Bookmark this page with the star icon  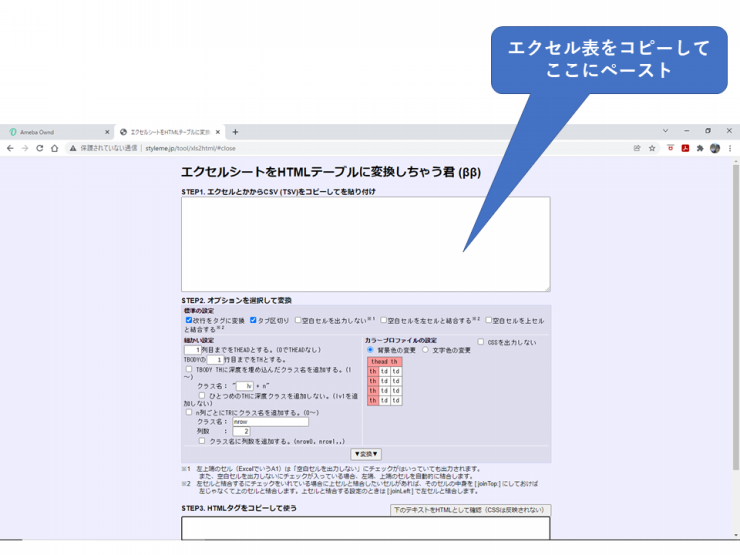(652, 148)
